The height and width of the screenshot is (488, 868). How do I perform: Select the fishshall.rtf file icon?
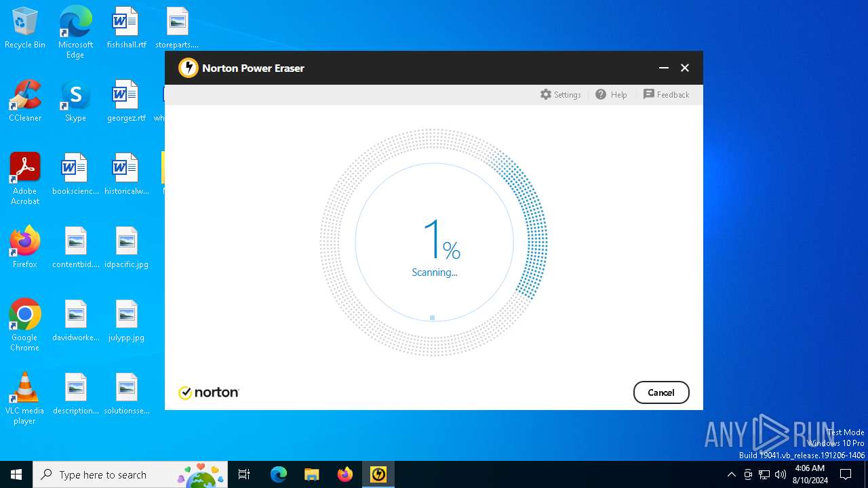(x=126, y=28)
